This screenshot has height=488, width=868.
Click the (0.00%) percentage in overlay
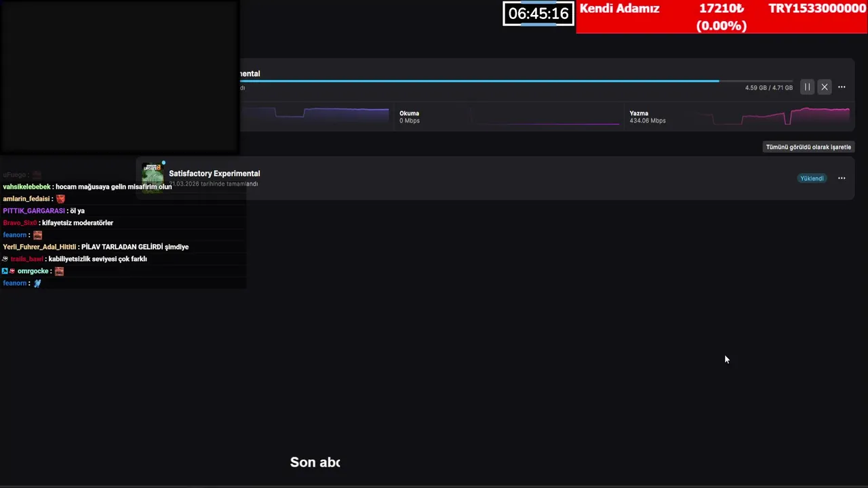pos(722,26)
